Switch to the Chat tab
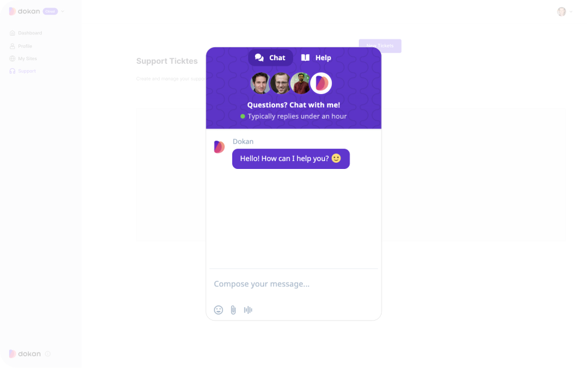 tap(270, 58)
